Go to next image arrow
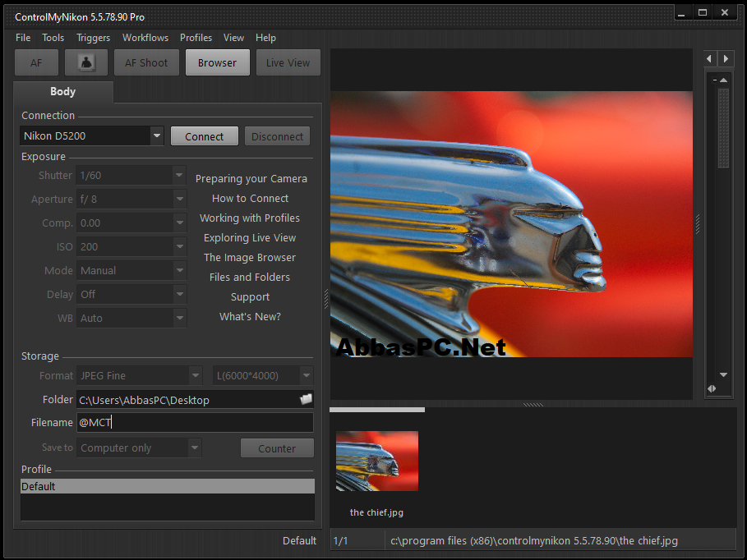The height and width of the screenshot is (560, 747). pyautogui.click(x=726, y=58)
